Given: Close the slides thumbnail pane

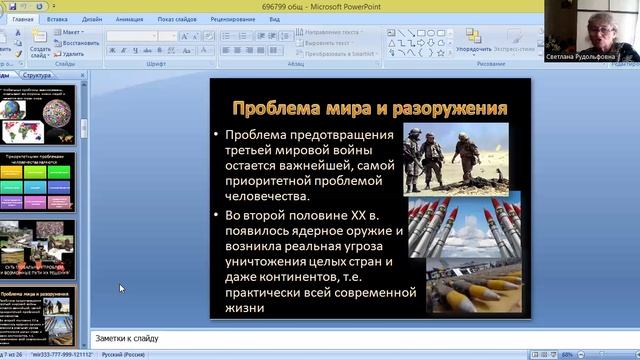Looking at the screenshot, I should [x=82, y=75].
